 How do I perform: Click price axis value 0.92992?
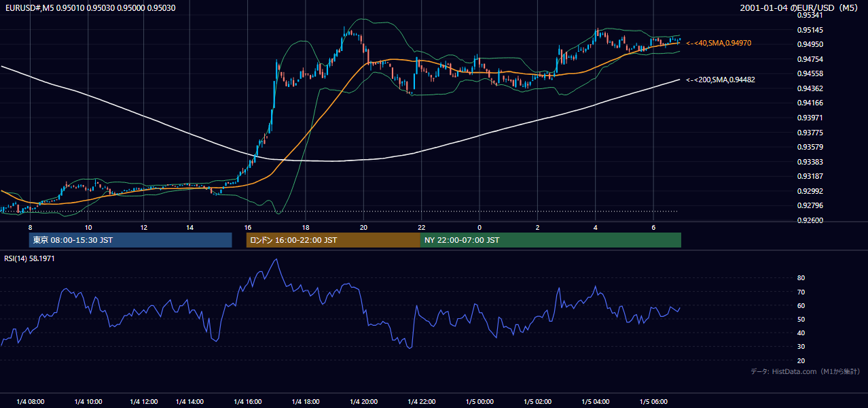coord(810,191)
